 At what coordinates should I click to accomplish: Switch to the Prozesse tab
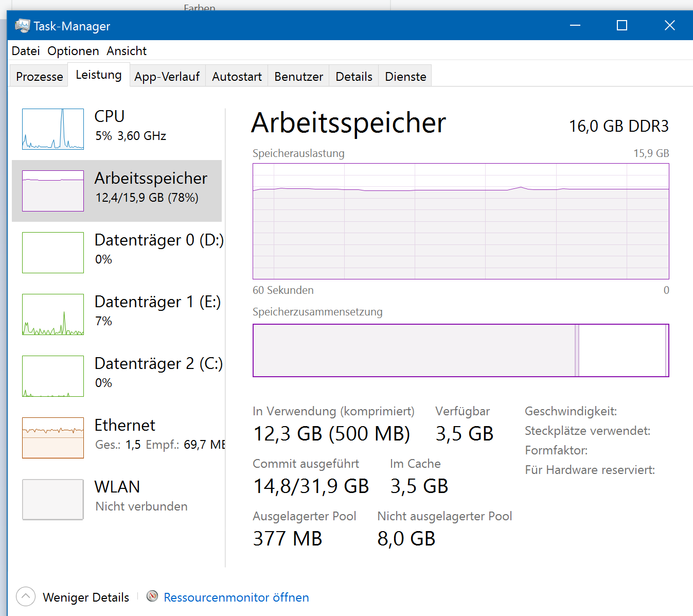40,77
